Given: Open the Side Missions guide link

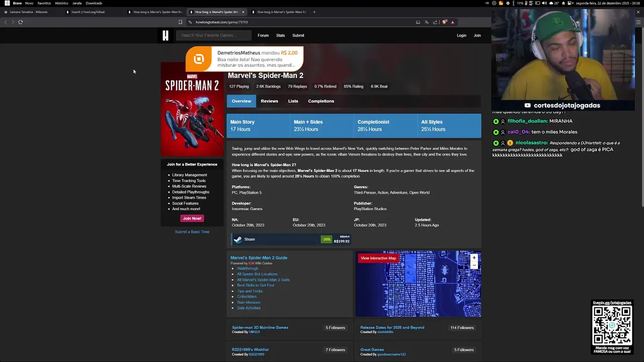Looking at the screenshot, I should [x=249, y=302].
